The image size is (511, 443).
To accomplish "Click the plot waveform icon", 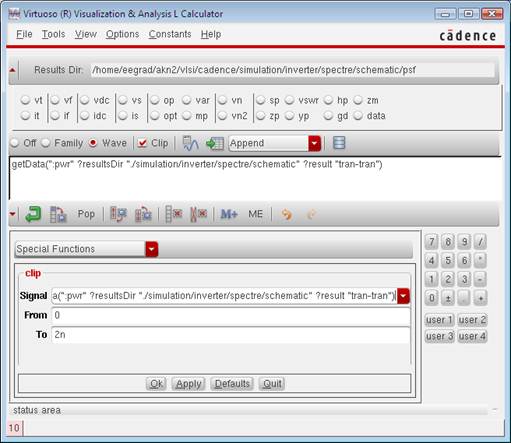I will [x=190, y=143].
